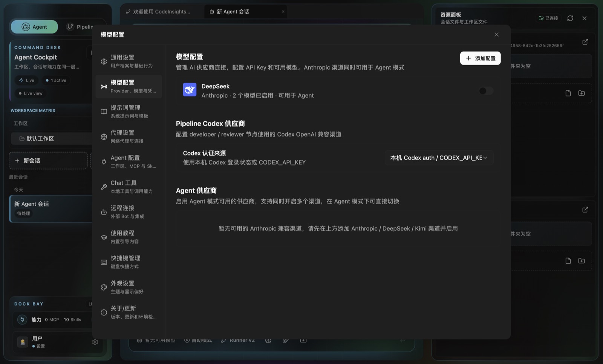The height and width of the screenshot is (364, 603).
Task: Expand the Codex 认证来源 dropdown
Action: (439, 158)
